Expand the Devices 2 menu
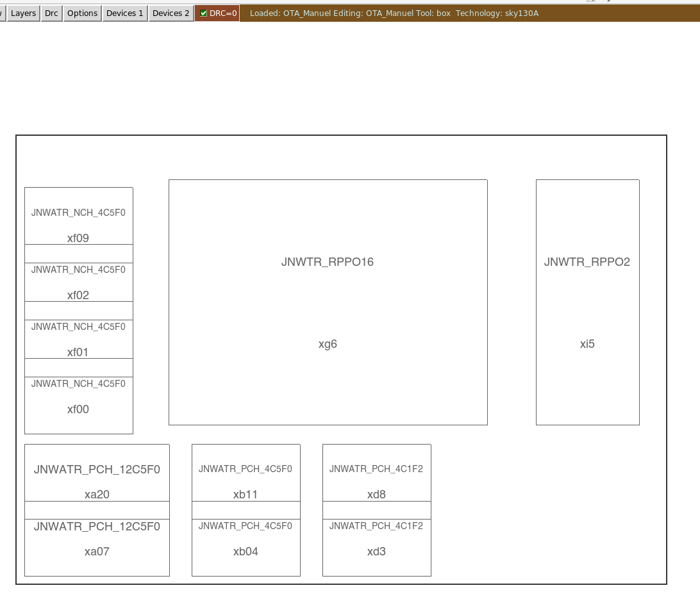The height and width of the screenshot is (606, 700). point(171,13)
